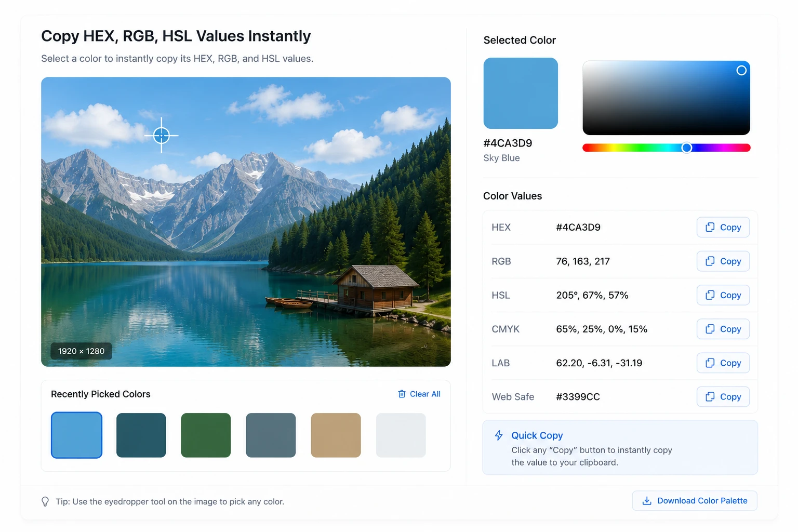Copy the HEX value #4CA3D9
The height and width of the screenshot is (532, 798).
pos(723,227)
